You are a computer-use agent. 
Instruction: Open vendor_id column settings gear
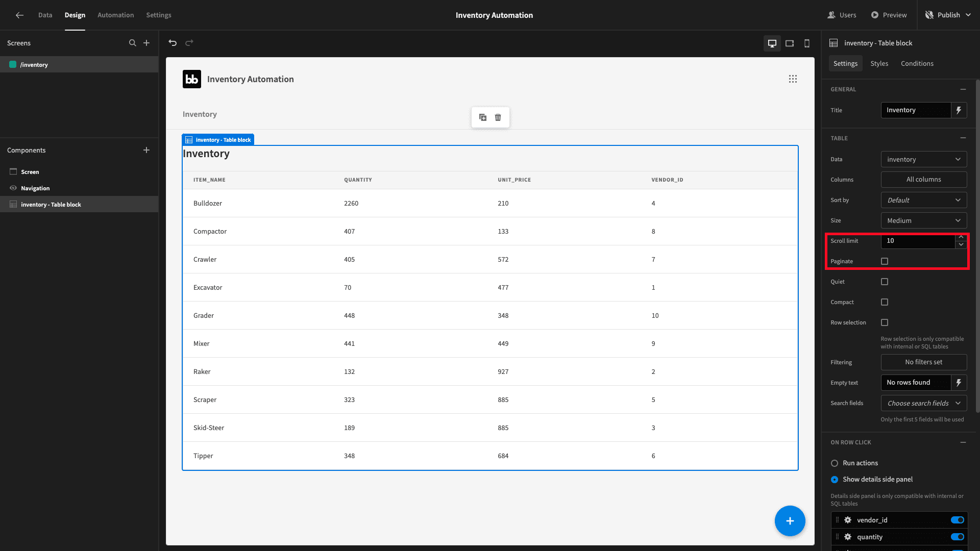coord(848,520)
